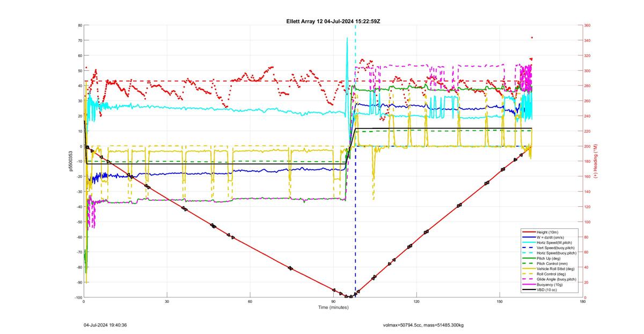Click the right axis tick label '100'
The width and height of the screenshot is (644, 334).
(x=587, y=222)
